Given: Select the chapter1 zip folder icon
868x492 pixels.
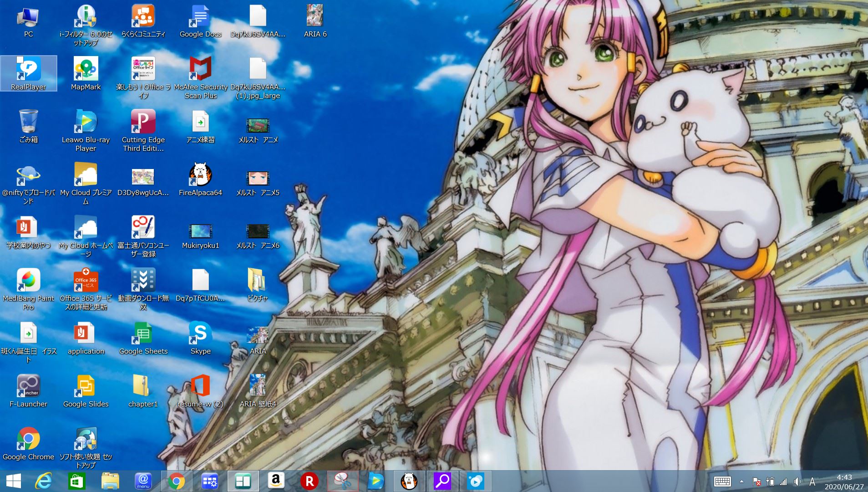Looking at the screenshot, I should coord(143,390).
